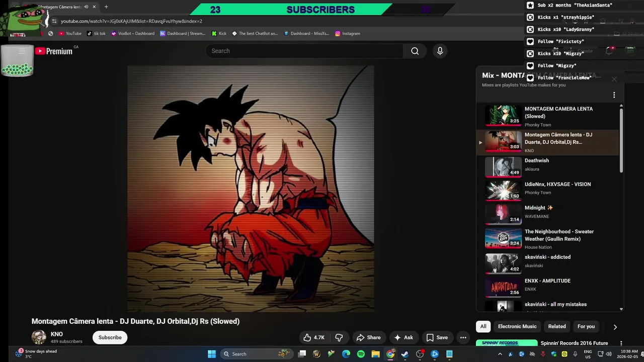Open the Mix playlist options menu
644x362 pixels.
coord(614,95)
